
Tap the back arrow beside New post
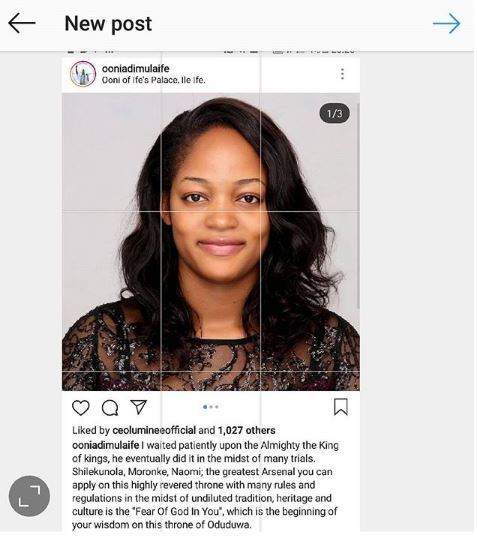(x=22, y=23)
